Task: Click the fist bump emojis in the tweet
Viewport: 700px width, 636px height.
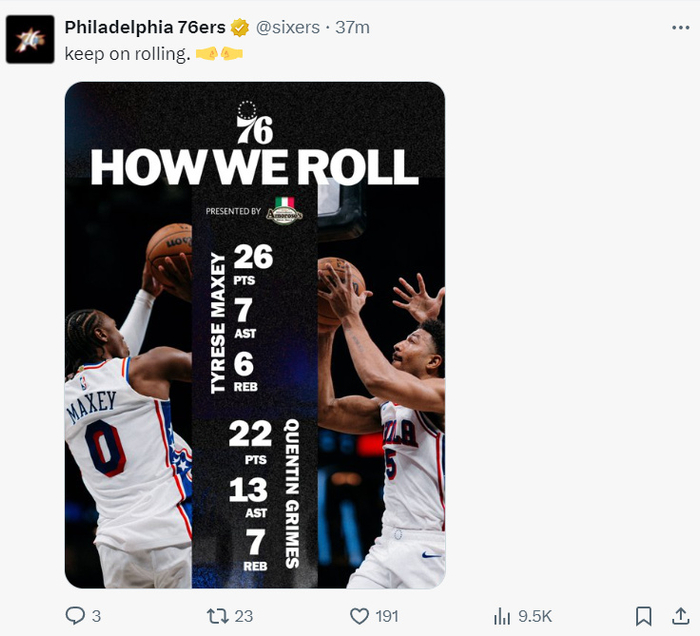Action: 220,53
